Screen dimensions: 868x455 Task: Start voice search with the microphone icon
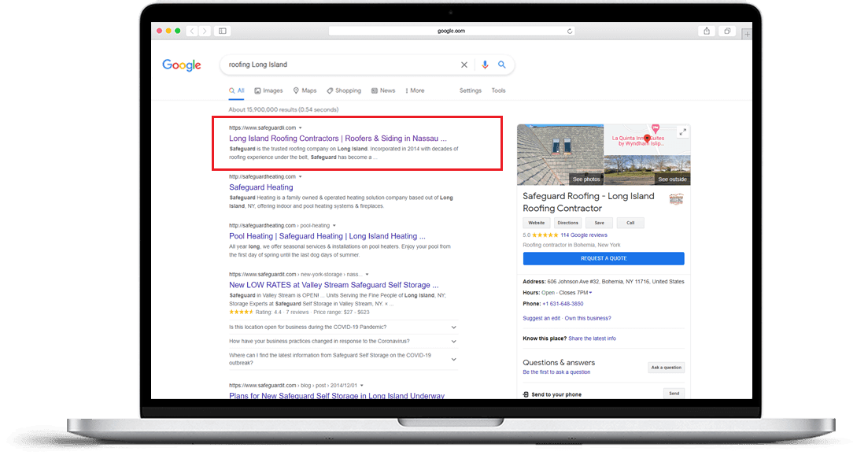point(485,65)
